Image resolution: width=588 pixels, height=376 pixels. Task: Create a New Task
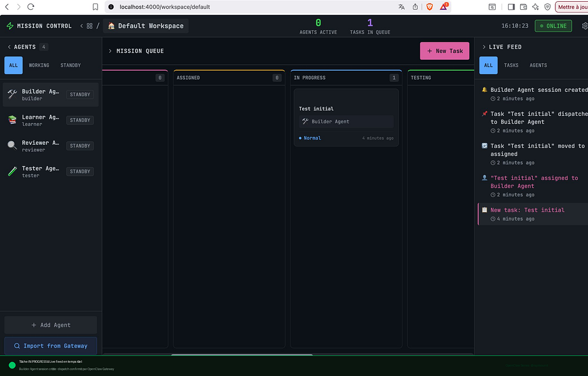(444, 51)
